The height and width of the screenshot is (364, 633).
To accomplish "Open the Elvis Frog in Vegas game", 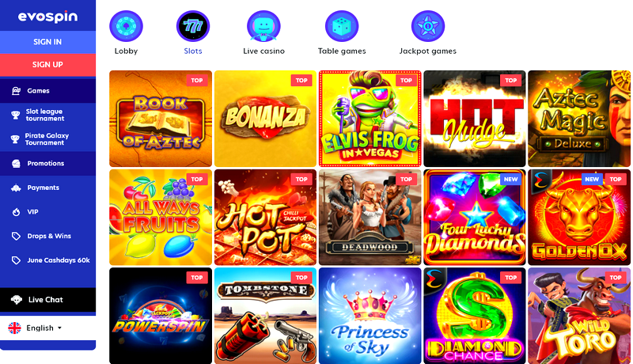I will tap(370, 119).
